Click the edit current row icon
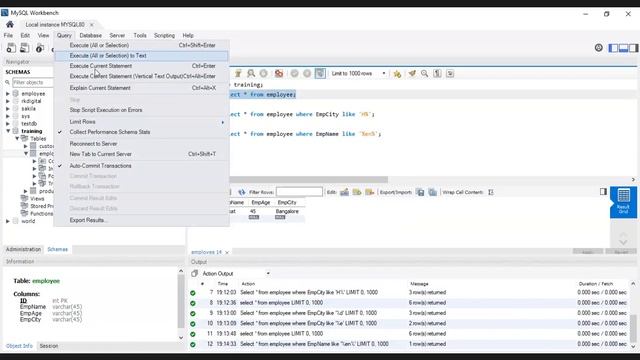Screen dimensions: 640x360 click(344, 192)
